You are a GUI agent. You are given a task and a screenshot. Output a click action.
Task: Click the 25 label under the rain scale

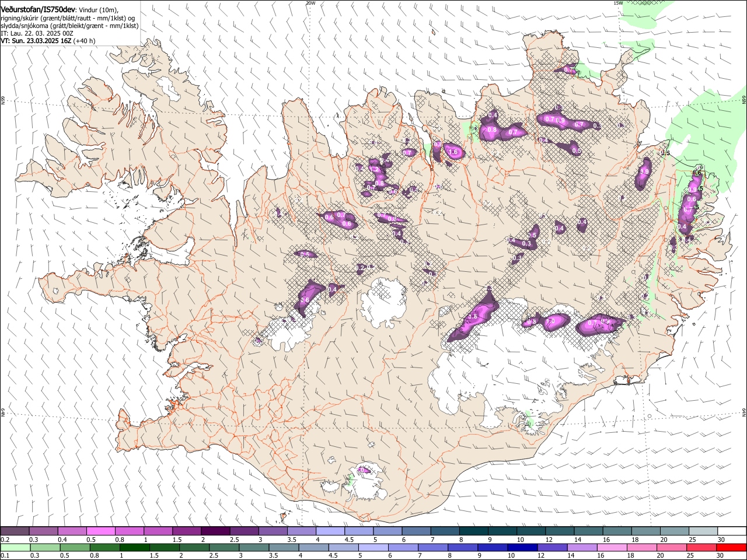690,556
